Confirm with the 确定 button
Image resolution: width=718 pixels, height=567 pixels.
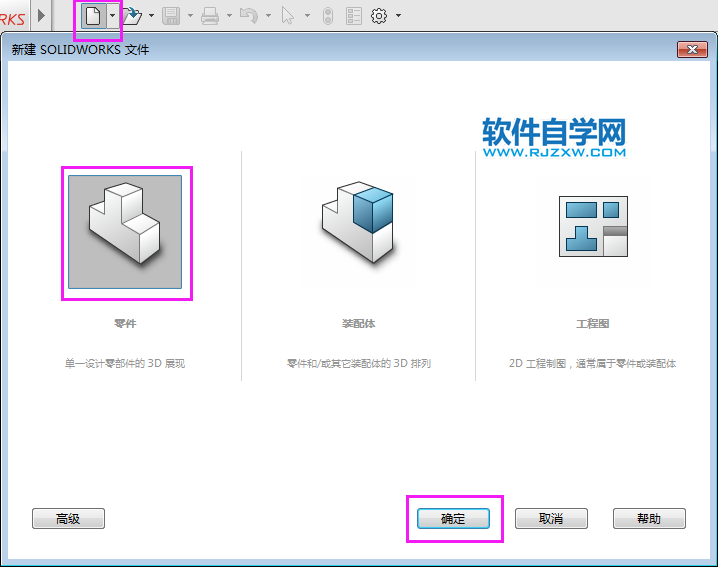[x=453, y=518]
